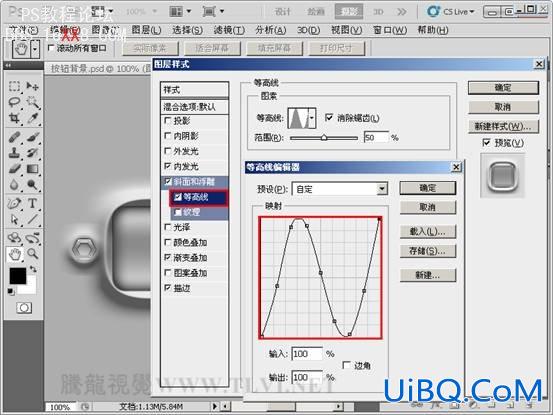Toggle 预览 preview checkbox

click(x=486, y=143)
